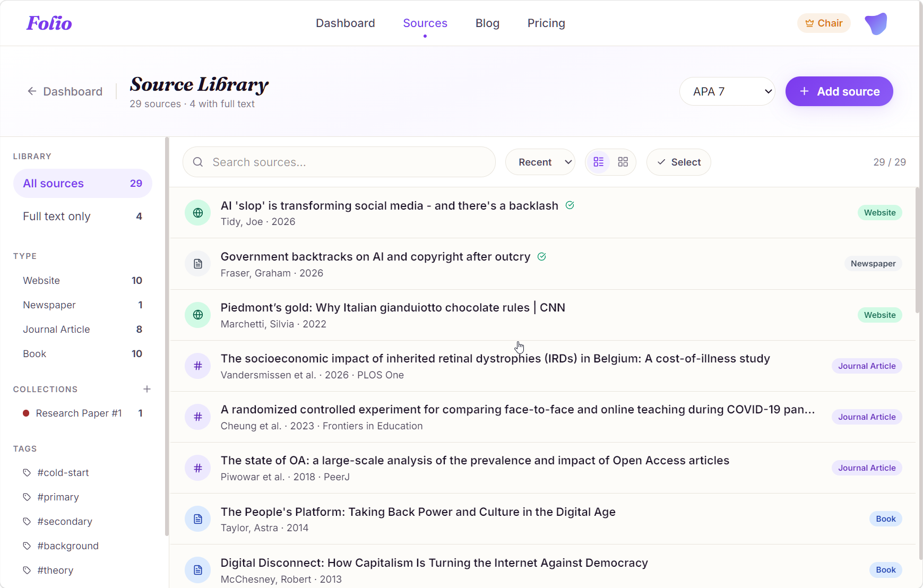The height and width of the screenshot is (588, 923).
Task: Click the verified check next to Government backtracks title
Action: tap(542, 256)
